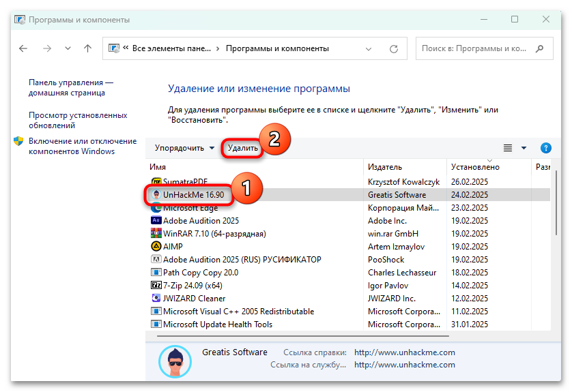This screenshot has width=572, height=392.
Task: Select the Adobe Audition 2025 entry name
Action: pos(201,220)
